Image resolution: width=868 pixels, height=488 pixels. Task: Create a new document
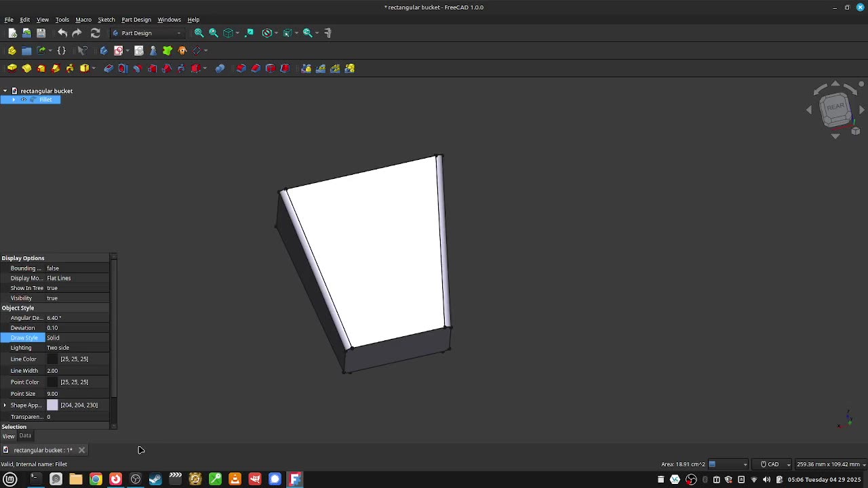pos(12,33)
